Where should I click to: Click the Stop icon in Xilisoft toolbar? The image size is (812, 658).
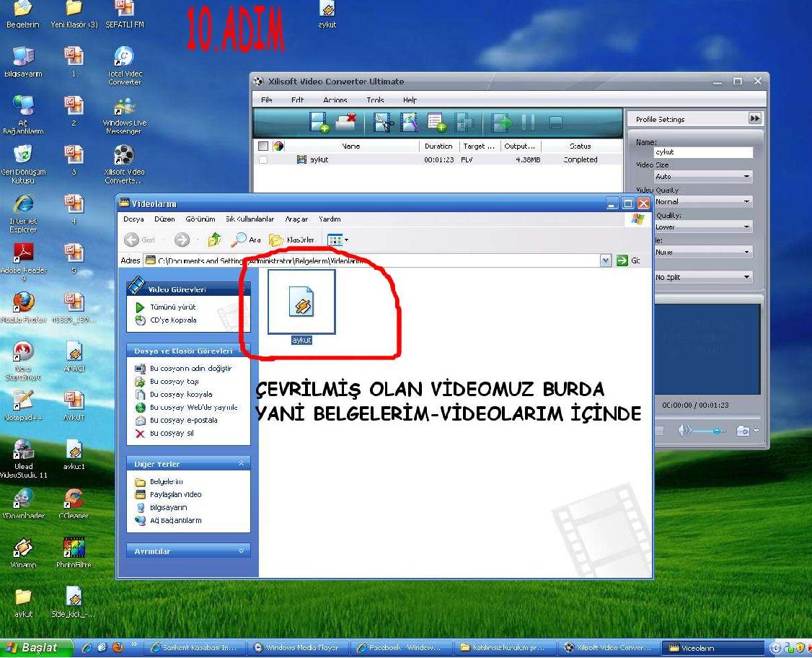pos(556,123)
